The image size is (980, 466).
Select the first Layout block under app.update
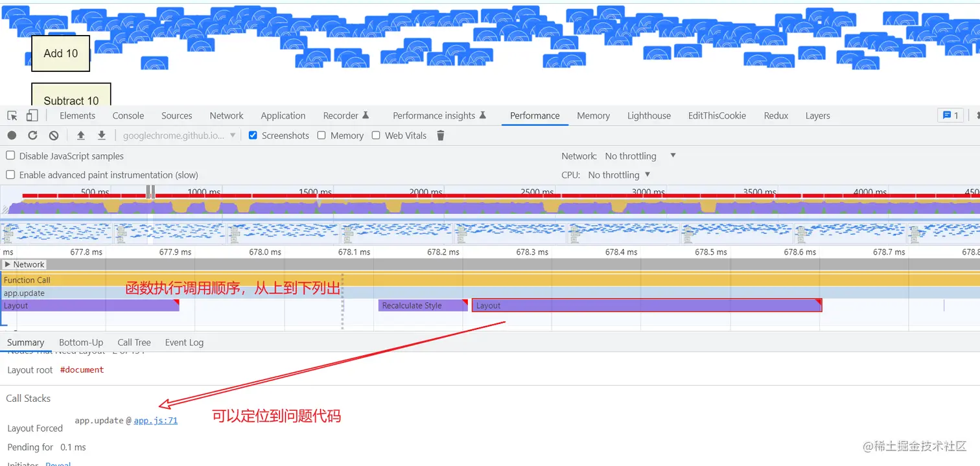89,305
